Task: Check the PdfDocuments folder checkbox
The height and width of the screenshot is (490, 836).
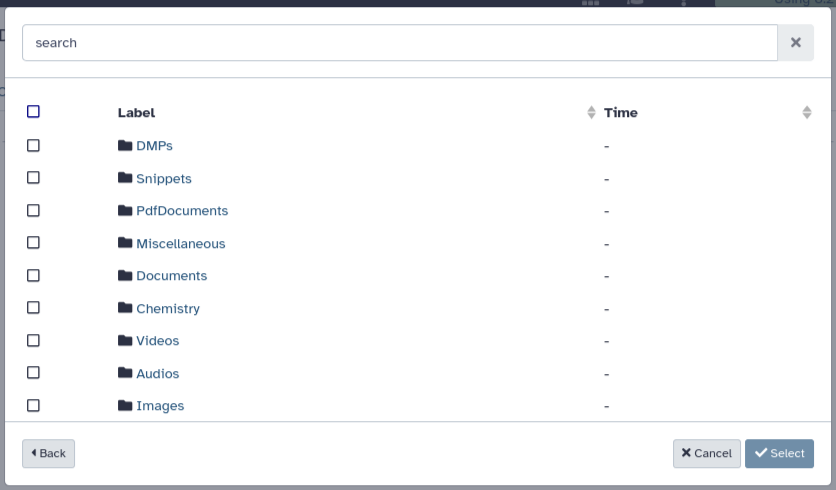Action: pyautogui.click(x=33, y=211)
